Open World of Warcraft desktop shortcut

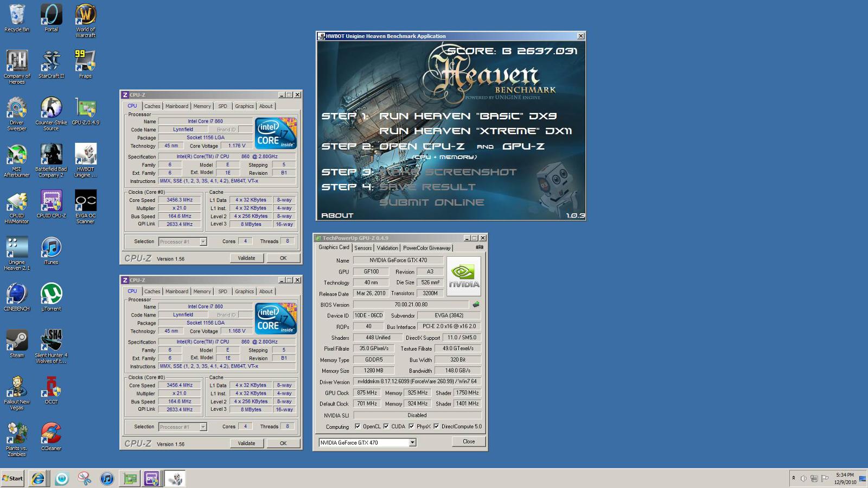[85, 21]
